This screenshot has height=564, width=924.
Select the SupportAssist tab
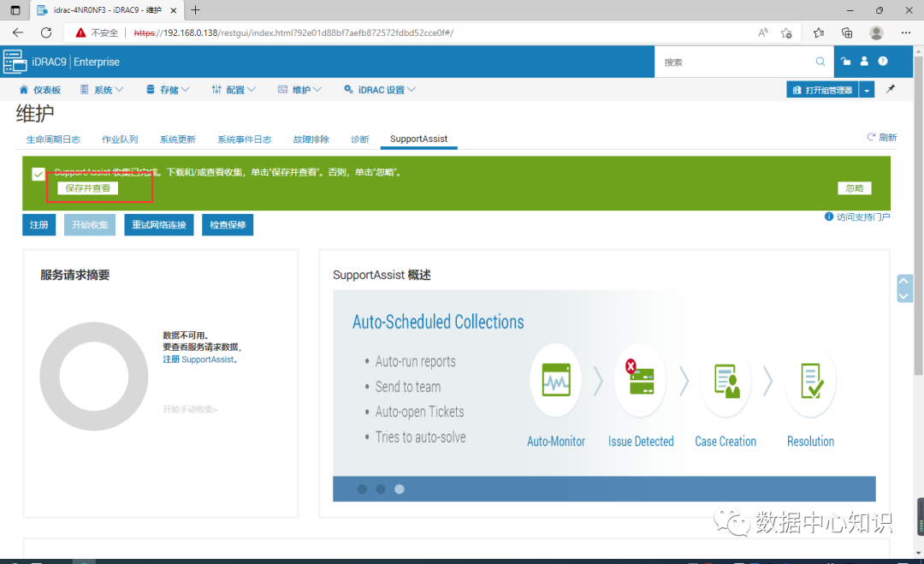click(x=418, y=140)
